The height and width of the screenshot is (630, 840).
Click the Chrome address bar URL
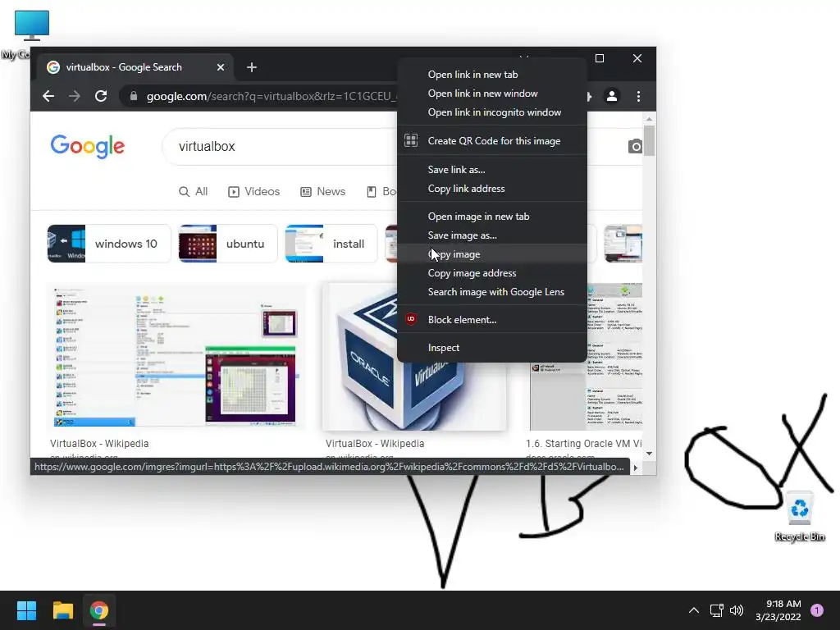(271, 97)
